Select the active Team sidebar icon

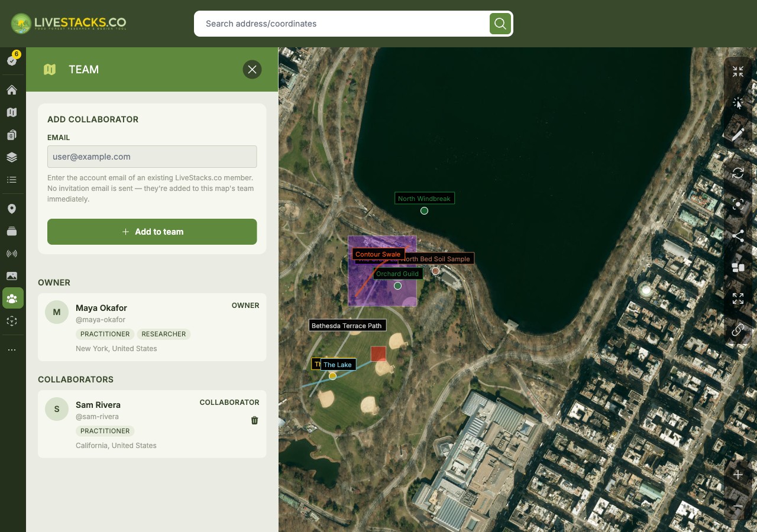point(12,299)
